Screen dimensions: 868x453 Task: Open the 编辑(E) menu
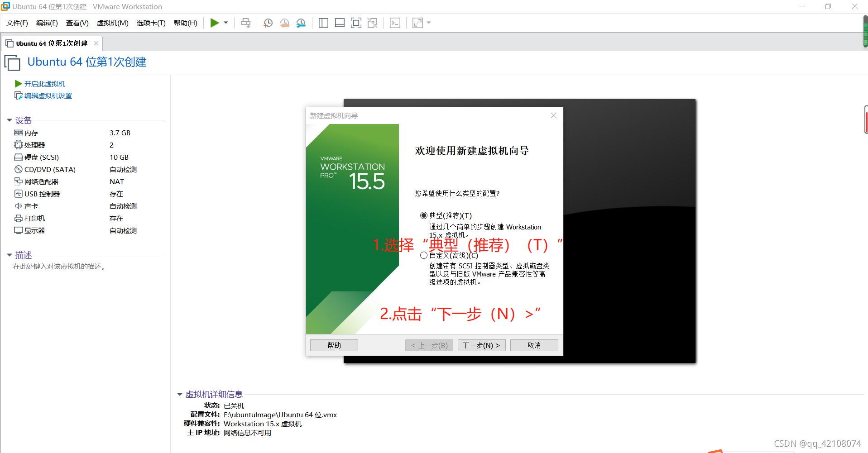(47, 23)
